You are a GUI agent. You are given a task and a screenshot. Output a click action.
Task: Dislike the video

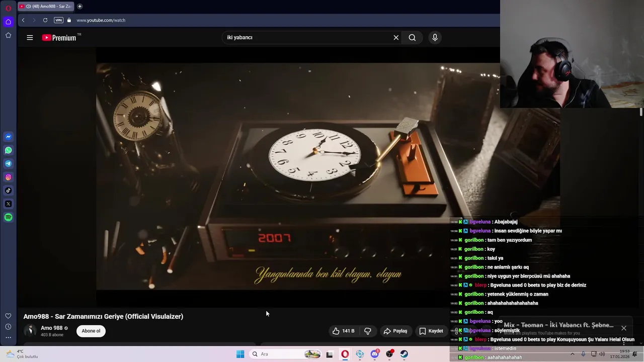tap(368, 331)
